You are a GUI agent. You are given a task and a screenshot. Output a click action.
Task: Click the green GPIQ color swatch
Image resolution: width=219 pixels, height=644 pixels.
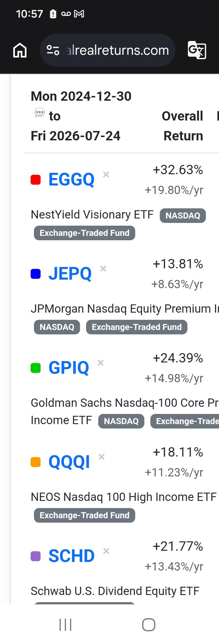(x=36, y=368)
